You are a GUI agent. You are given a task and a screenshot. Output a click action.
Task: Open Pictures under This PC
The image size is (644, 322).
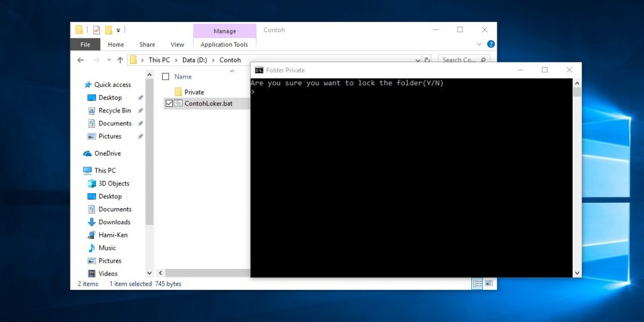pos(105,260)
